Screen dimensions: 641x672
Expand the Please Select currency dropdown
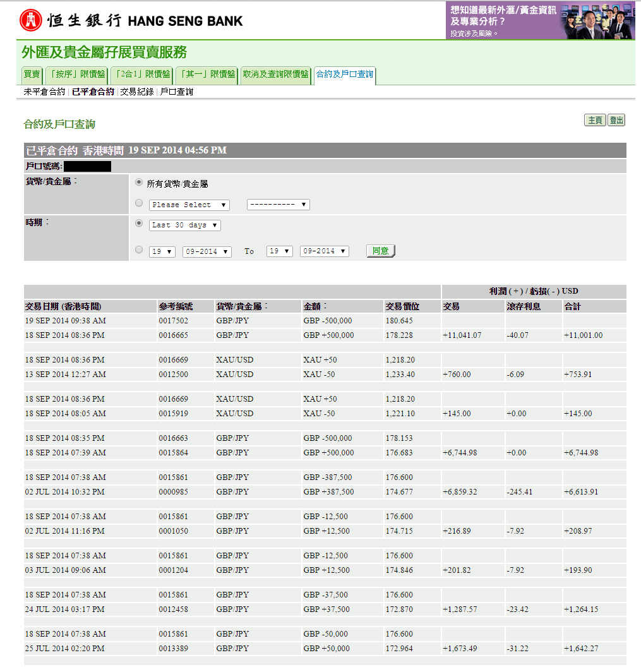click(189, 205)
